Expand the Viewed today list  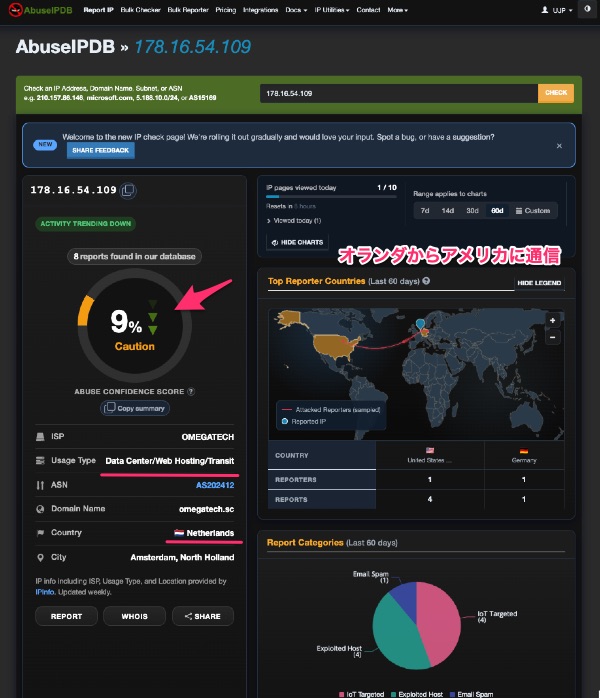click(294, 220)
